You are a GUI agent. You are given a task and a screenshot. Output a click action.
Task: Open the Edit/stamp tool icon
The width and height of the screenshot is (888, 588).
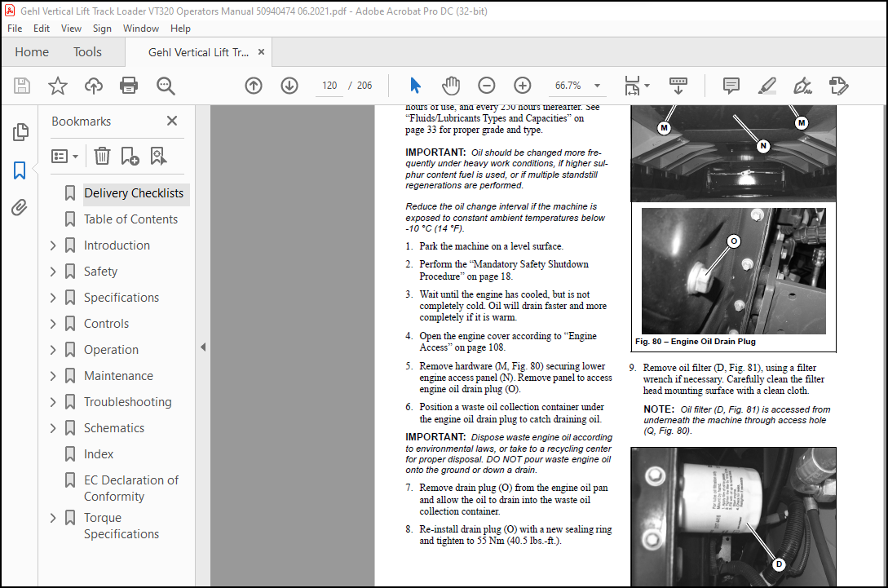(838, 86)
